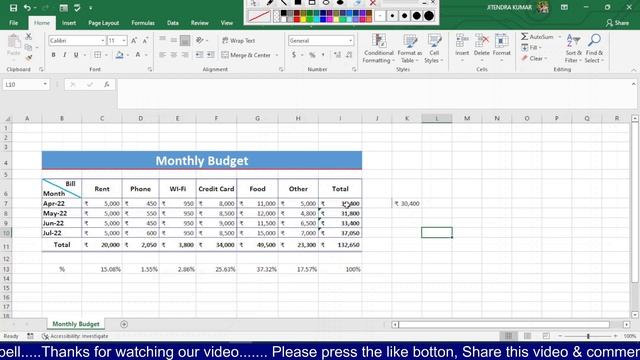The width and height of the screenshot is (640, 360).
Task: Click the Fill Color bucket icon
Action: 119,55
